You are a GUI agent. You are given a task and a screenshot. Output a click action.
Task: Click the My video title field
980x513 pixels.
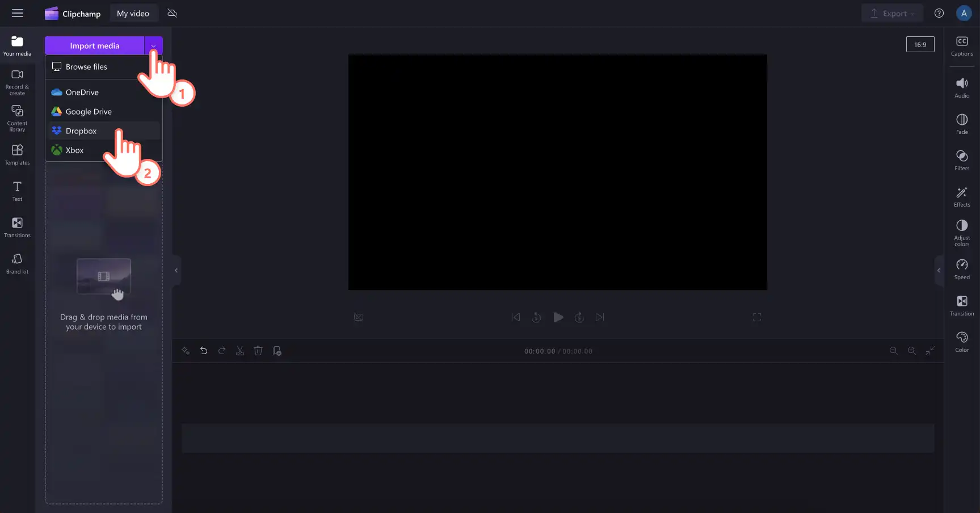pos(133,13)
